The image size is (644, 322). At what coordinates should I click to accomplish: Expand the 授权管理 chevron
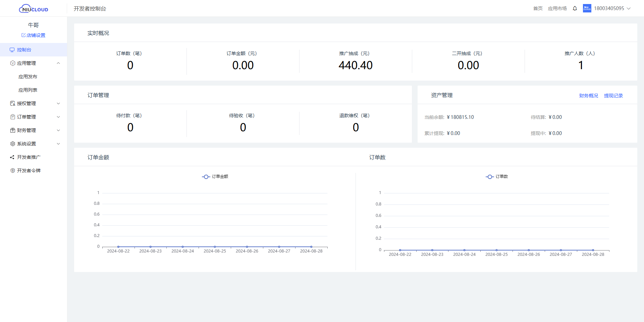(58, 103)
